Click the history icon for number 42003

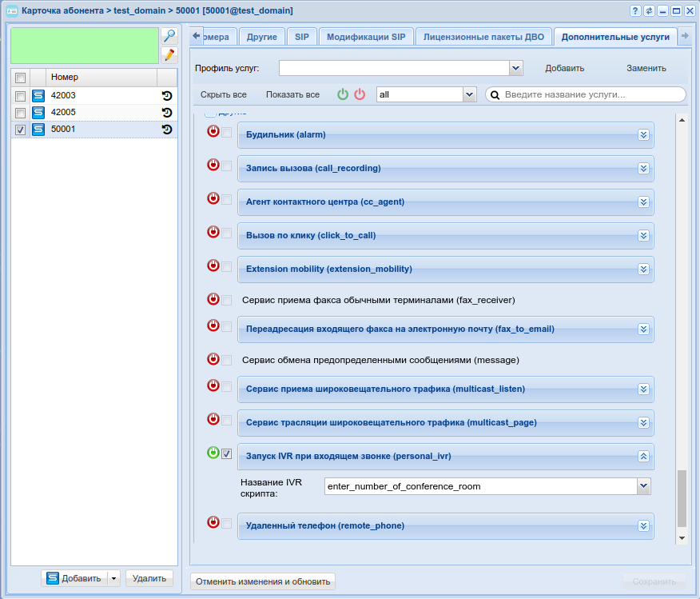coord(167,96)
